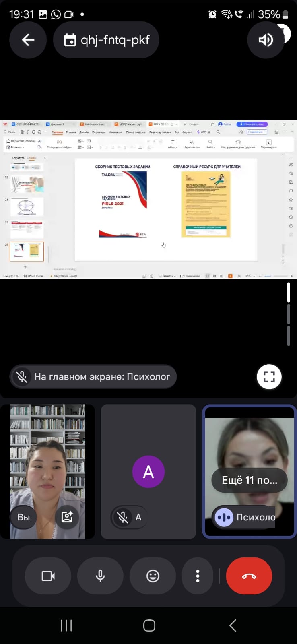
Task: Toggle the microphone mute button
Action: [100, 576]
